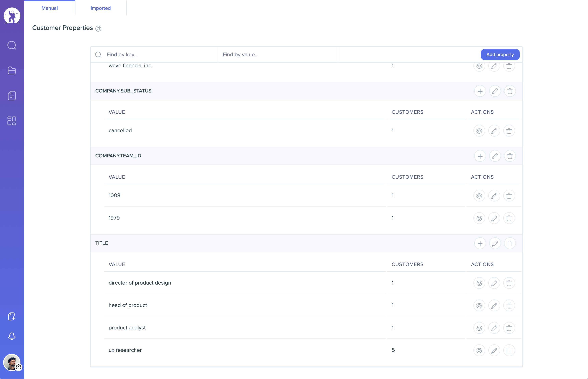Delete the director of product design value
This screenshot has height=379, width=588.
tap(509, 283)
